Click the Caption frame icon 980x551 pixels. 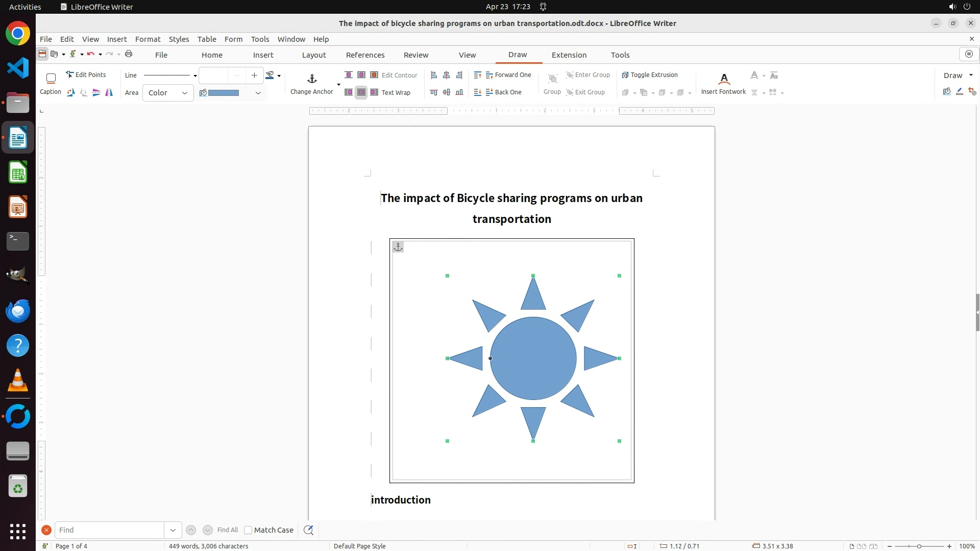click(51, 78)
